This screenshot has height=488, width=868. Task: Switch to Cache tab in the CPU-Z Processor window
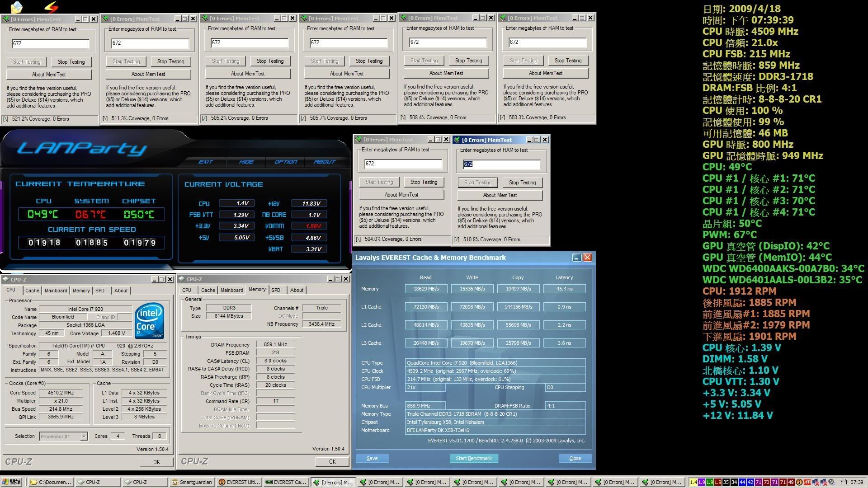point(32,291)
